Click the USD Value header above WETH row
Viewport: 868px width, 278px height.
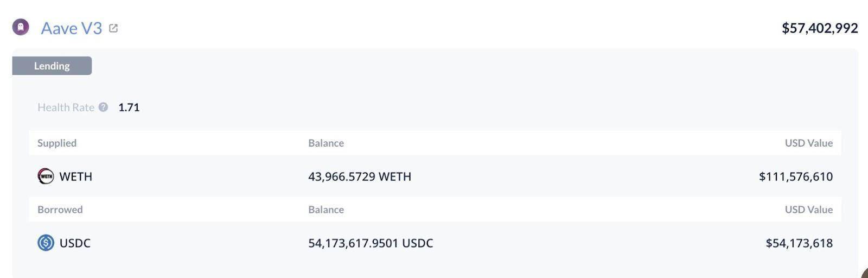pos(808,143)
